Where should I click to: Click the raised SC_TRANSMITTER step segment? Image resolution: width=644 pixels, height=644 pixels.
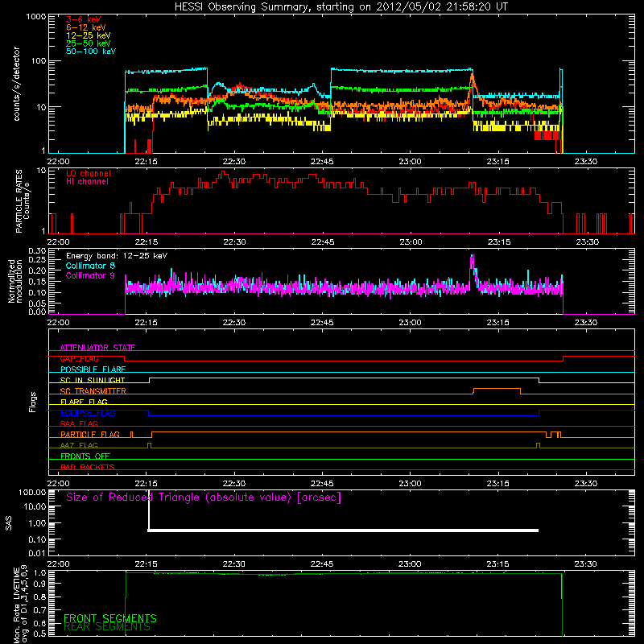tap(497, 389)
